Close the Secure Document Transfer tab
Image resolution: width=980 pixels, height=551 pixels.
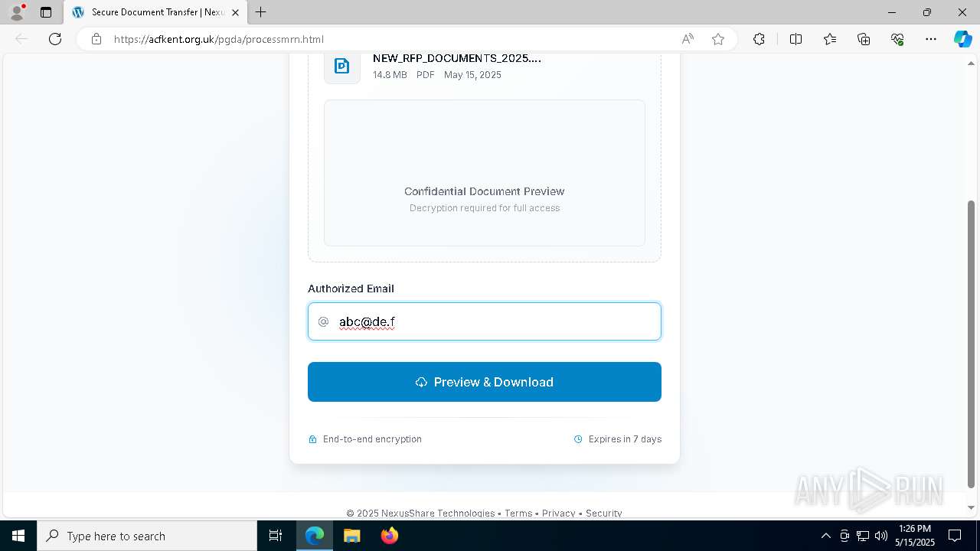[x=235, y=12]
